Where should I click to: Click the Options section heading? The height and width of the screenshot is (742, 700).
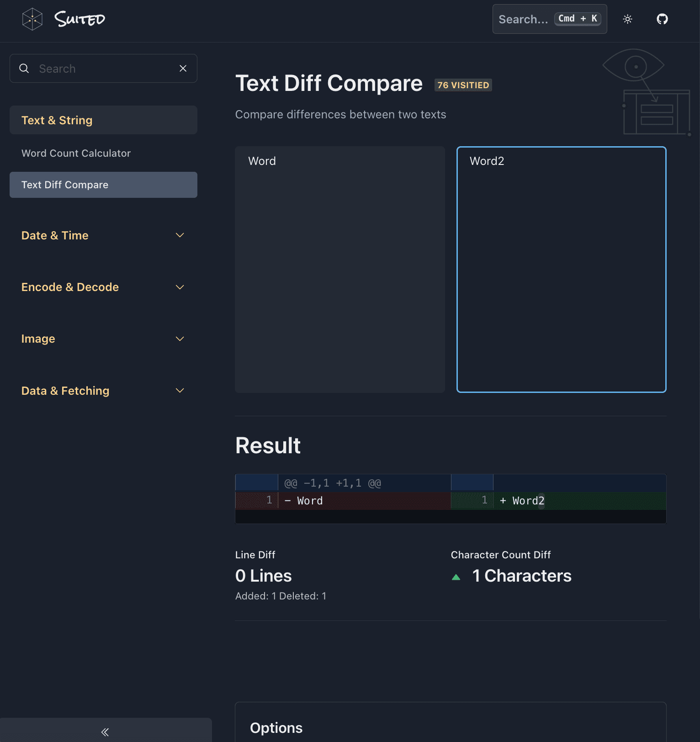tap(276, 728)
